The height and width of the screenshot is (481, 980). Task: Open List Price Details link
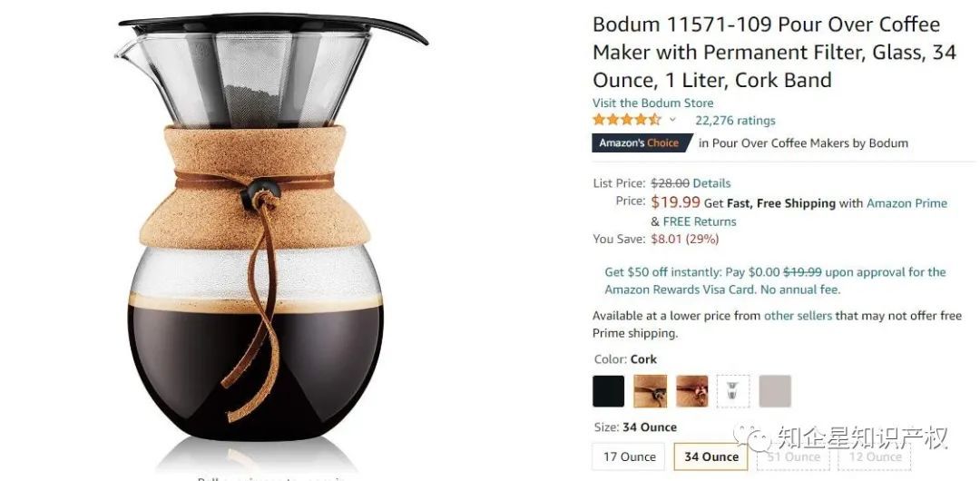pos(711,183)
